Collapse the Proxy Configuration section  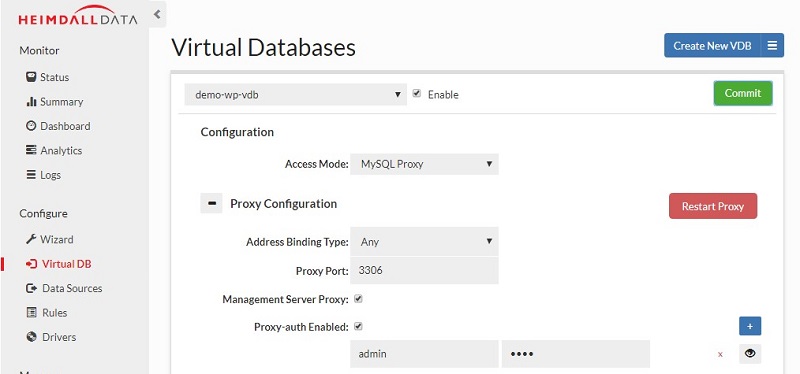(211, 204)
